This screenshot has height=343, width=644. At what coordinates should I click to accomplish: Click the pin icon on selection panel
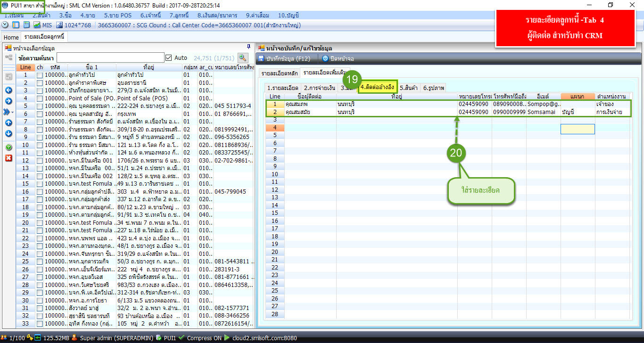[248, 47]
